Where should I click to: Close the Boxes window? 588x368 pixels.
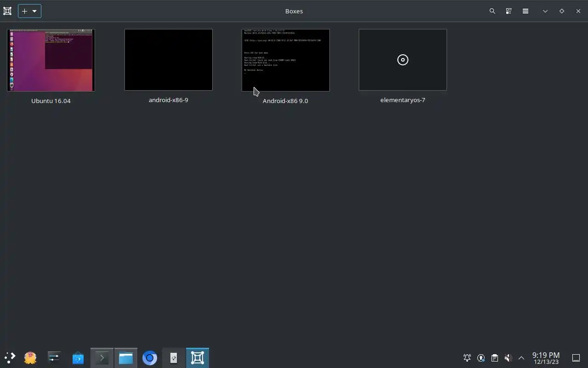pos(578,11)
